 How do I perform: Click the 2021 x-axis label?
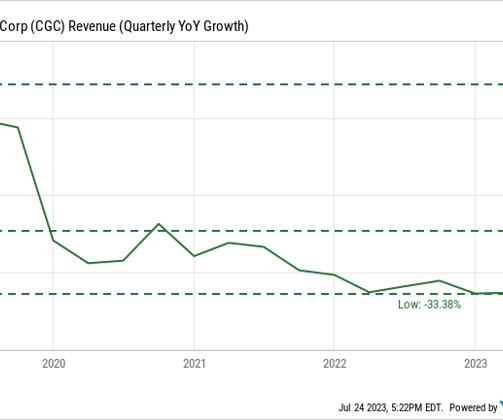pos(194,364)
